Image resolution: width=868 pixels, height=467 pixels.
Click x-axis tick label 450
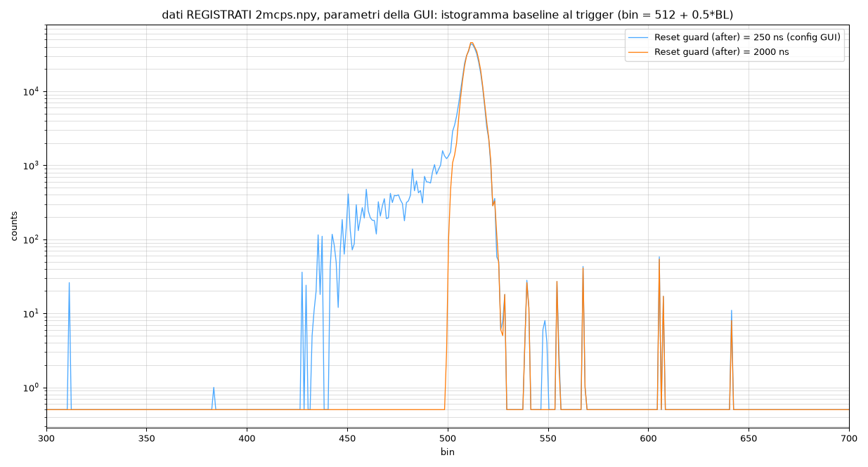[347, 439]
